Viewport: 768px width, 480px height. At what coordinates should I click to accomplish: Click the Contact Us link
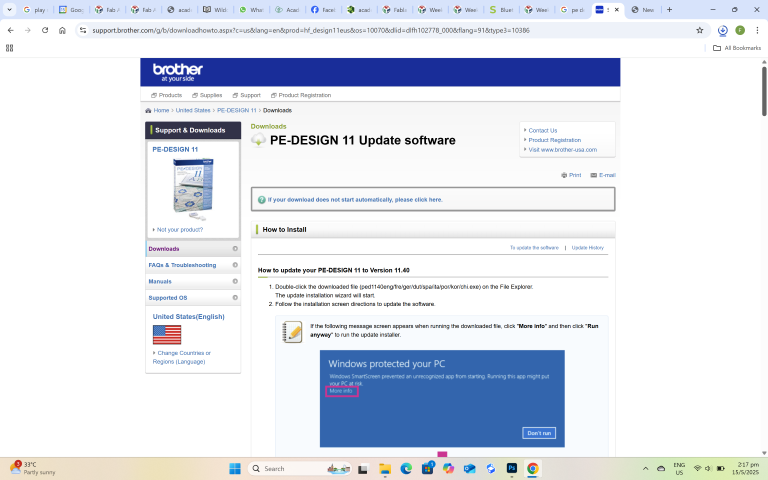[543, 130]
